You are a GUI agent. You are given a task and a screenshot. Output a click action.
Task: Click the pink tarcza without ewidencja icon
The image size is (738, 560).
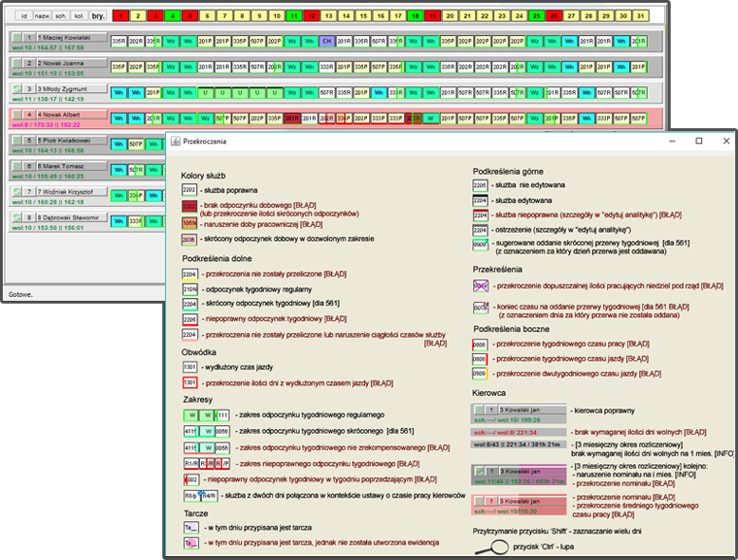point(190,544)
